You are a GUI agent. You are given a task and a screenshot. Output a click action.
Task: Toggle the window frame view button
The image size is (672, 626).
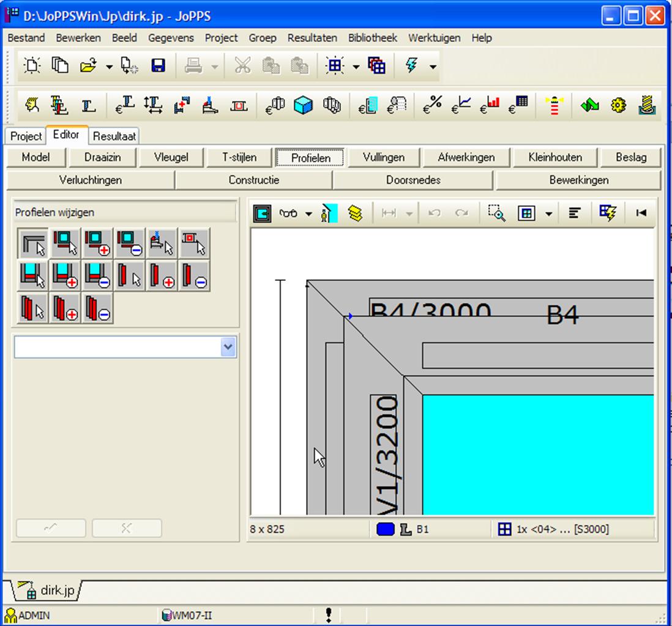[x=263, y=213]
